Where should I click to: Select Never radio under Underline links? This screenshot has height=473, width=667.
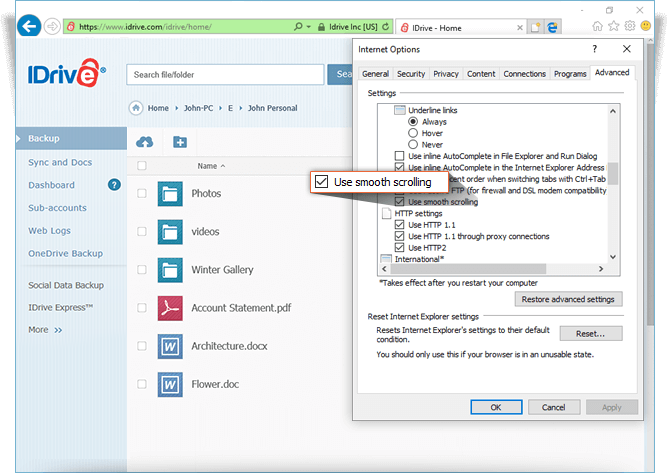pos(413,145)
